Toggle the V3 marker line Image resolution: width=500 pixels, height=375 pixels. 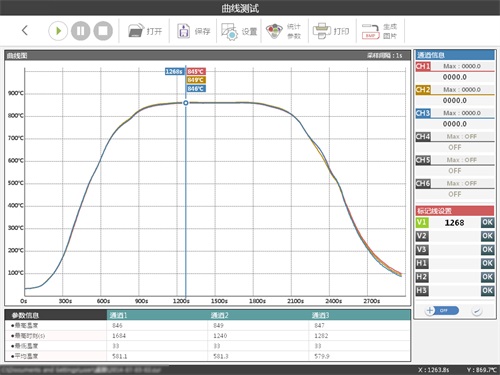(x=422, y=250)
